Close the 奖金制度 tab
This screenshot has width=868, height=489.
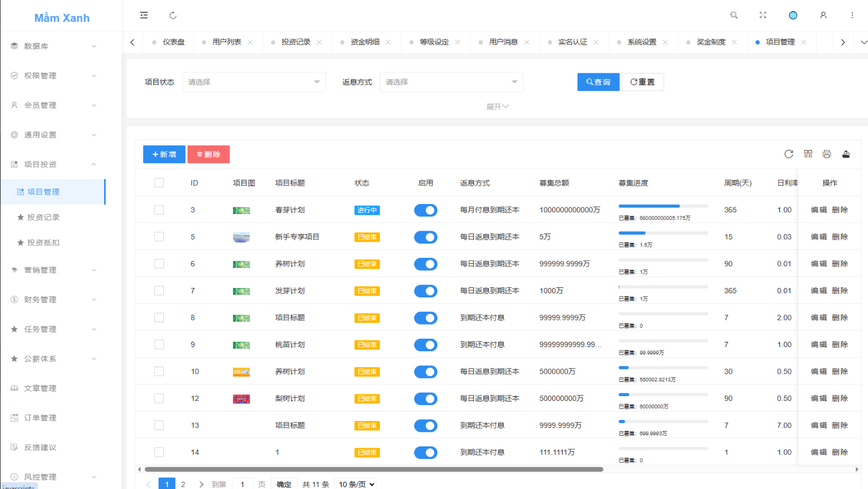pos(735,42)
